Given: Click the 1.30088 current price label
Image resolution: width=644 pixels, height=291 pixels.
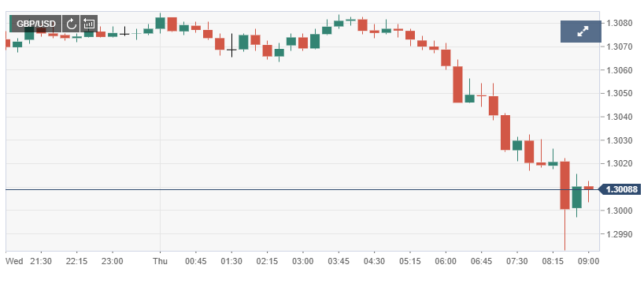Looking at the screenshot, I should 621,189.
